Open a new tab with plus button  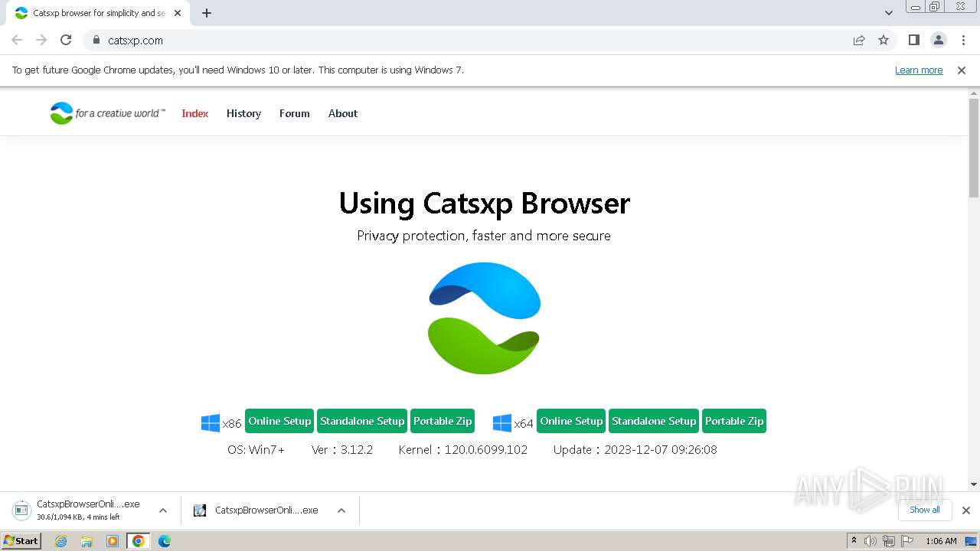tap(207, 13)
